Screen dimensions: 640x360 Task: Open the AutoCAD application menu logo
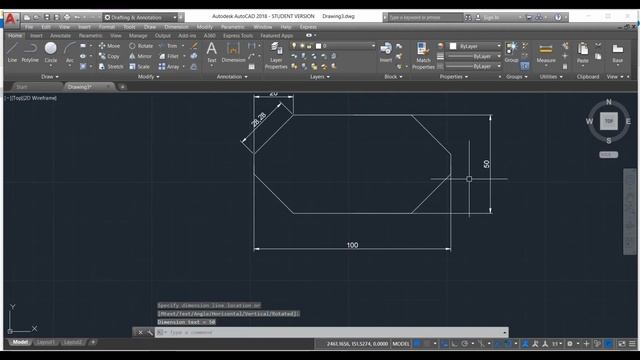click(x=11, y=19)
